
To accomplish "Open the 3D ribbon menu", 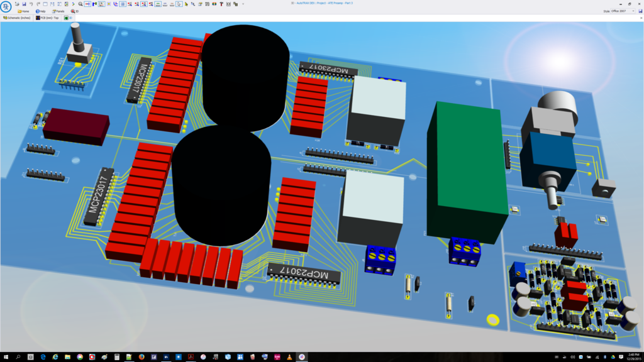I will tap(74, 11).
